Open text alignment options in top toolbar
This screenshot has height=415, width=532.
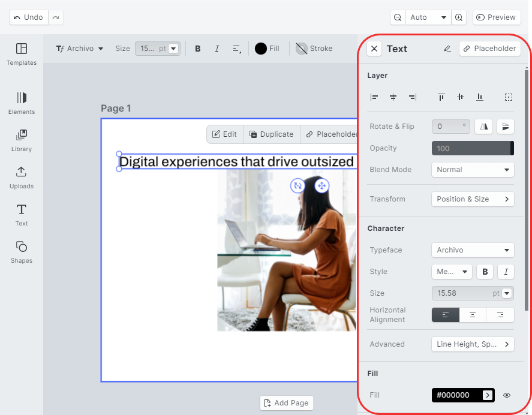pos(237,49)
